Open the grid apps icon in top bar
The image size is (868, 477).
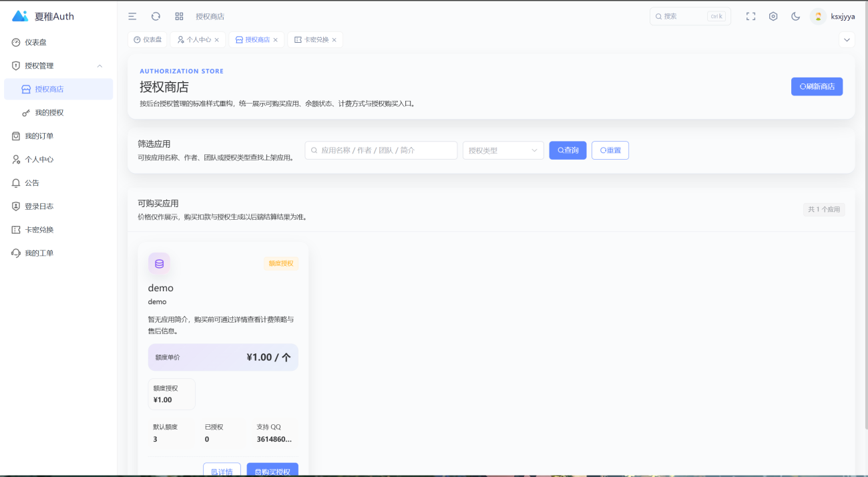[x=179, y=16]
